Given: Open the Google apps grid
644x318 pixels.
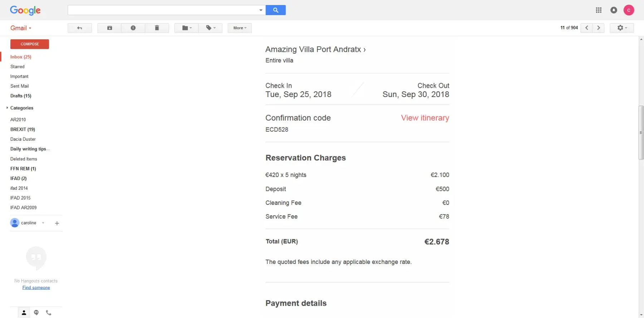Looking at the screenshot, I should pyautogui.click(x=599, y=10).
